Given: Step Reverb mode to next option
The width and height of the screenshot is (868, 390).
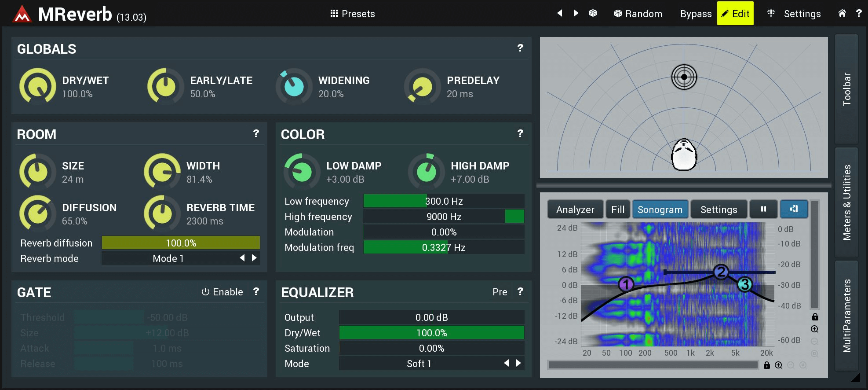Looking at the screenshot, I should (x=254, y=258).
